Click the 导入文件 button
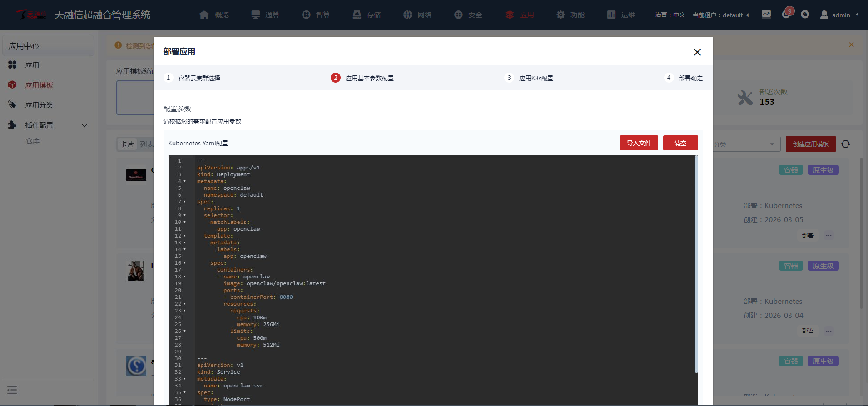Image resolution: width=868 pixels, height=406 pixels. (639, 143)
